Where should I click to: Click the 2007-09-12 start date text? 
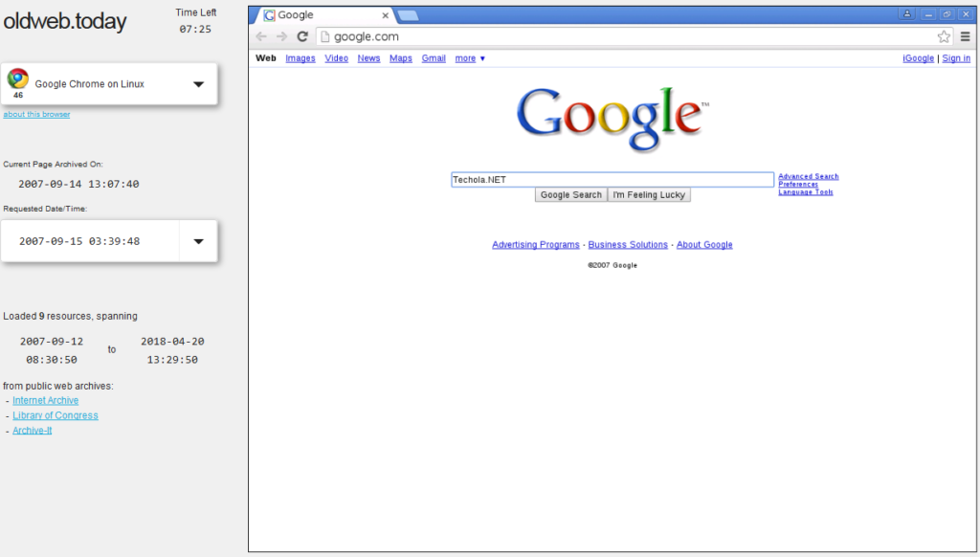point(52,342)
